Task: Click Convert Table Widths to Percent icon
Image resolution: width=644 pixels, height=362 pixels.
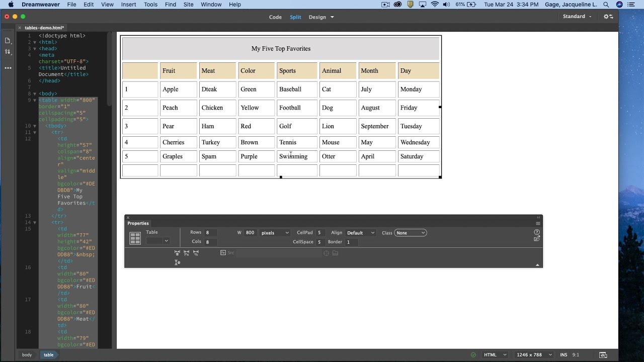Action: coord(196,253)
